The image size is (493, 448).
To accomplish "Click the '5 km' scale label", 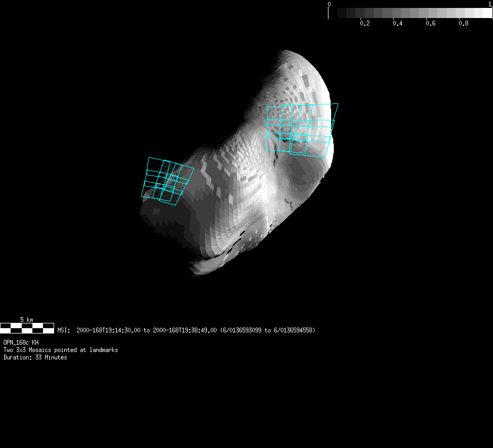I will [27, 320].
